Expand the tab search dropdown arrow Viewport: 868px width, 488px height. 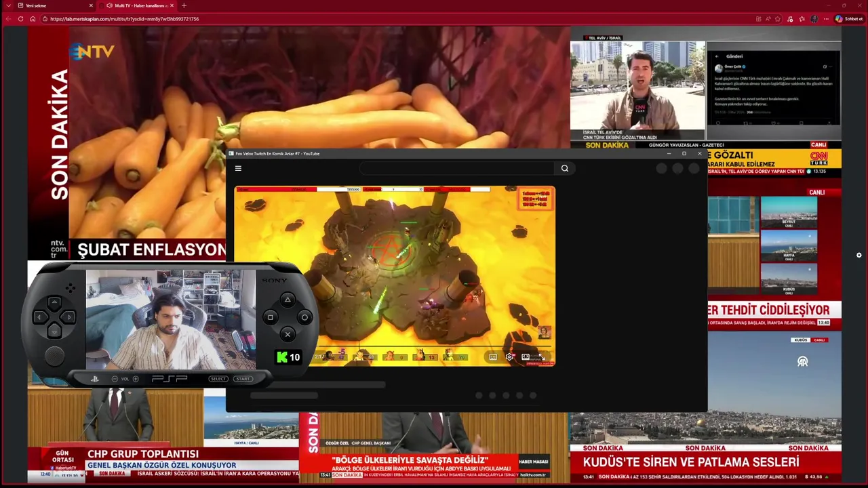tap(8, 5)
